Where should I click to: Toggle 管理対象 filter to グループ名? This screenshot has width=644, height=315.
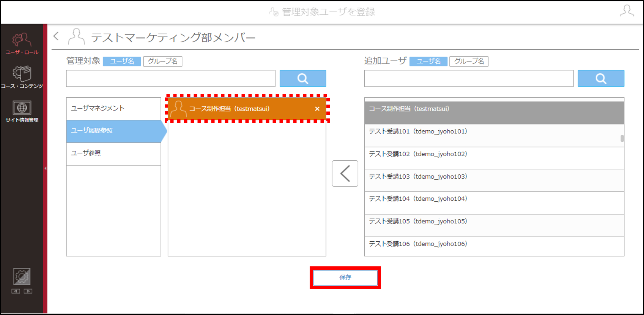[x=163, y=61]
